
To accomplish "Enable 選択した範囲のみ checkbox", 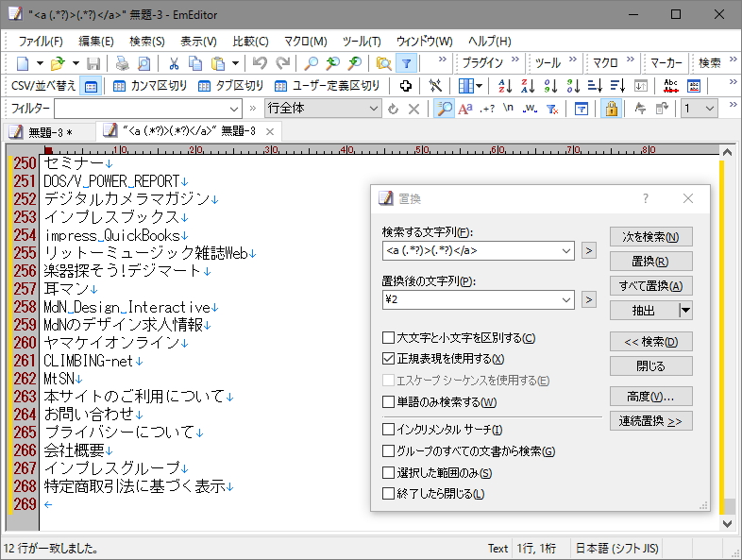I will [388, 472].
